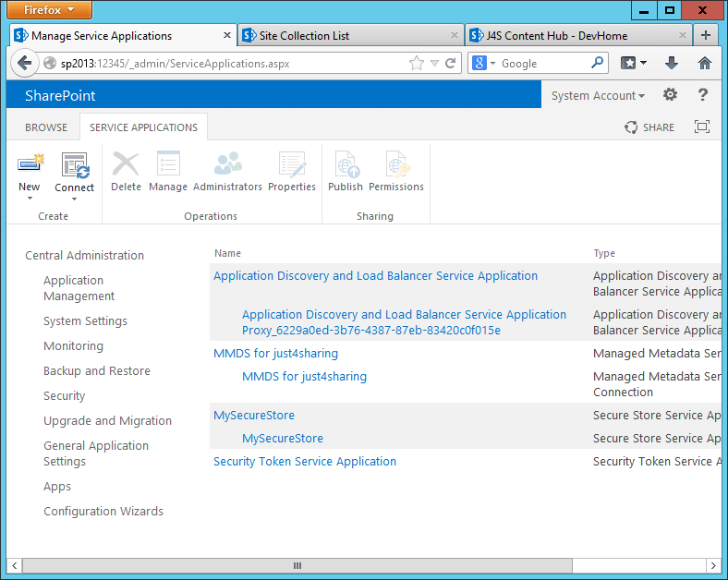This screenshot has width=728, height=580.
Task: Click the Publish ribbon icon
Action: (346, 164)
